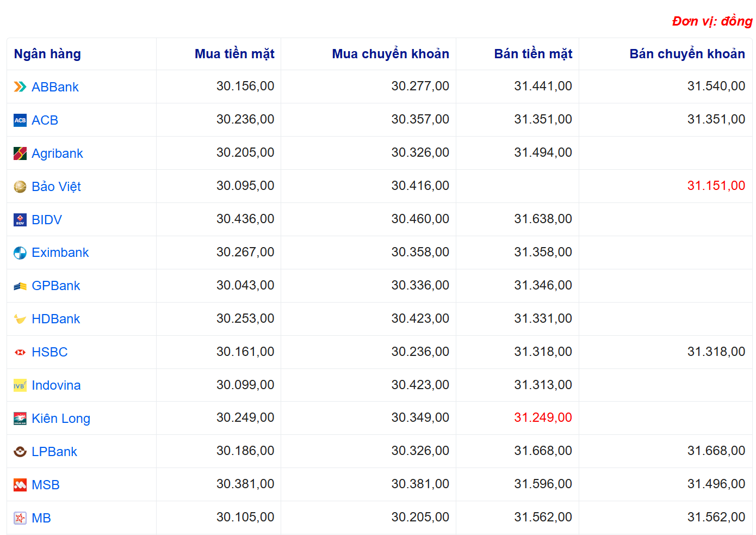
Task: Click the Kiên Long logo icon
Action: pyautogui.click(x=20, y=419)
